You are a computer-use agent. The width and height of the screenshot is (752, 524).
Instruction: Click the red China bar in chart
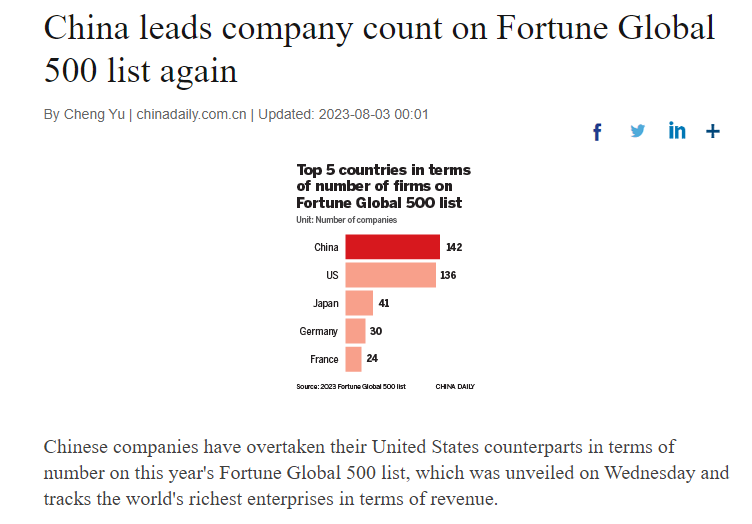pos(392,247)
